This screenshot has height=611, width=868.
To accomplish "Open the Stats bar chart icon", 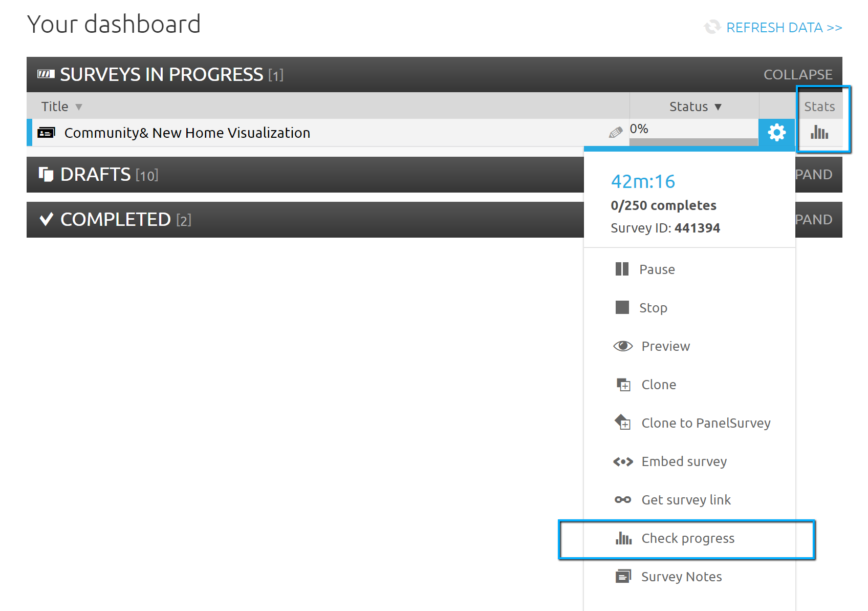I will tap(819, 133).
